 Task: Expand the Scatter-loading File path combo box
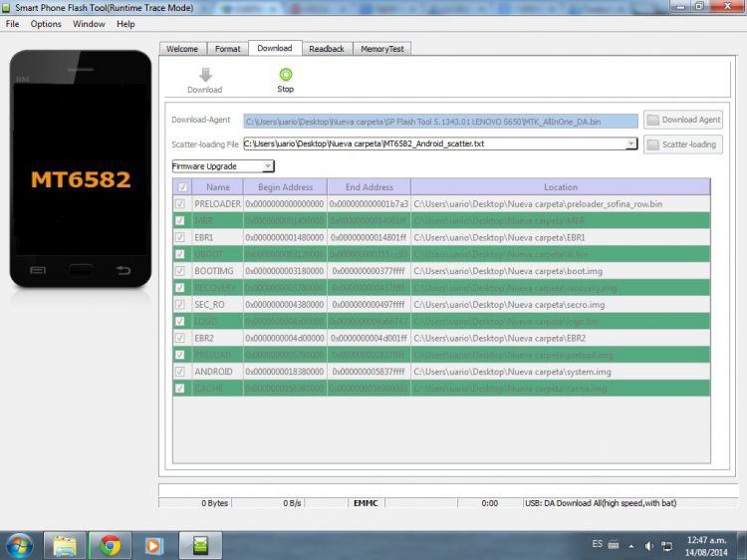[630, 143]
